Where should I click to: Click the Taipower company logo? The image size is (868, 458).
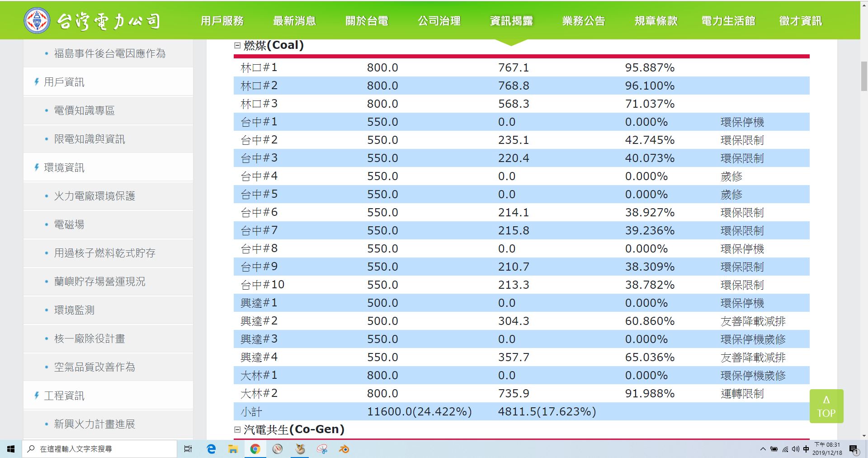tap(92, 21)
